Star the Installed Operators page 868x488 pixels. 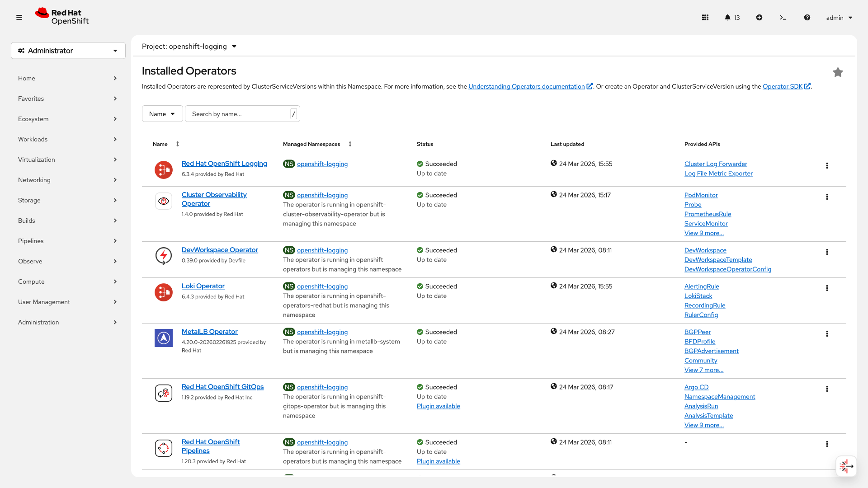[x=838, y=72]
